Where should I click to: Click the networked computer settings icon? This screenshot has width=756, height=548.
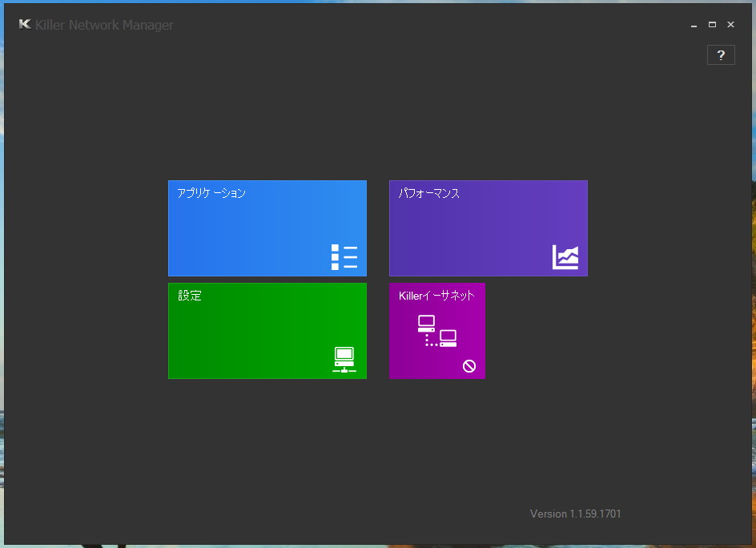tap(344, 360)
